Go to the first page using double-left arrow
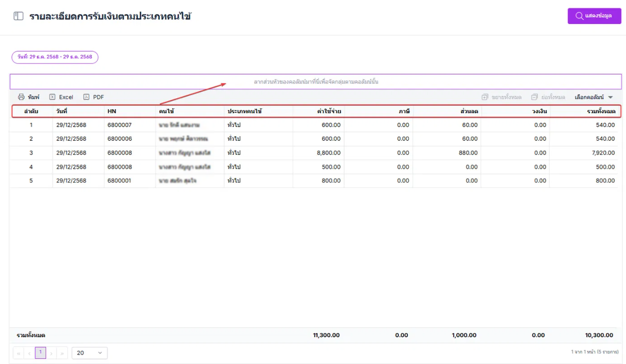 pos(19,353)
